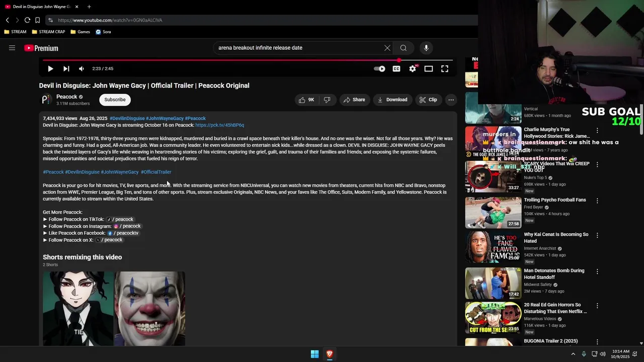Open the STREAM CRAP bookmarks folder

(x=48, y=32)
